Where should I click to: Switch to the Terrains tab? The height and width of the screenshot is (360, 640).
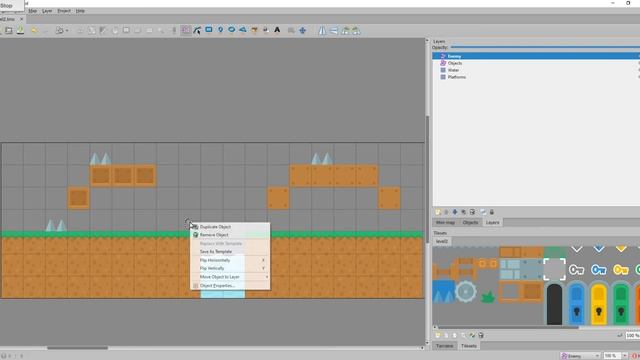pyautogui.click(x=444, y=346)
